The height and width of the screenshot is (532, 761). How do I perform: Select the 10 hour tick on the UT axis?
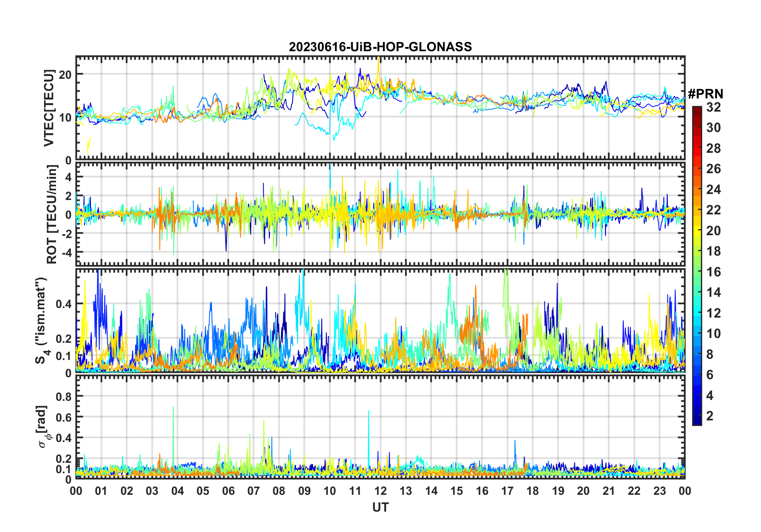(x=330, y=491)
